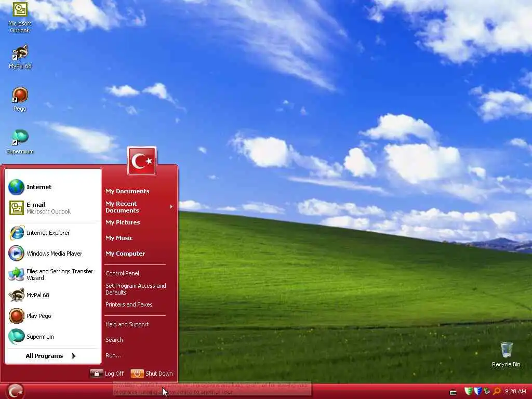Viewport: 532px width, 399px height.
Task: Open E-mail Microsoft Outlook entry
Action: [x=53, y=208]
